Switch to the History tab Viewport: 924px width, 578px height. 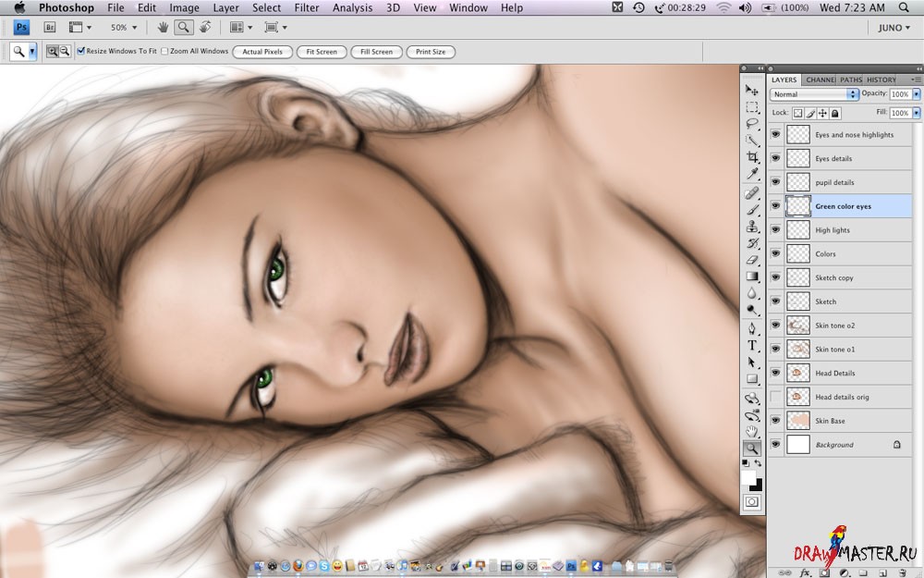pyautogui.click(x=881, y=80)
